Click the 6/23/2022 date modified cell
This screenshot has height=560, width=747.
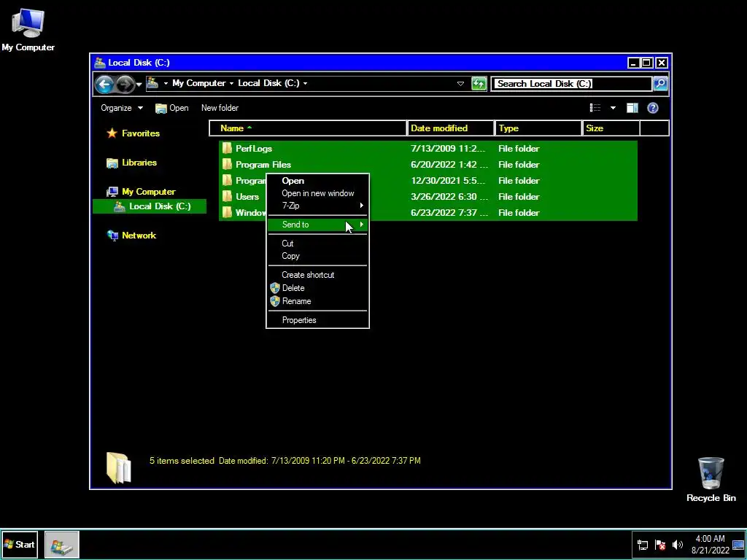[x=449, y=213]
